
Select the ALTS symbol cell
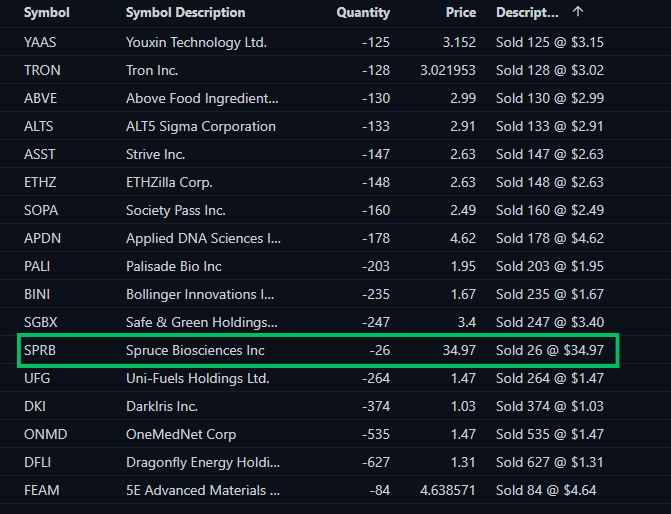[x=39, y=126]
